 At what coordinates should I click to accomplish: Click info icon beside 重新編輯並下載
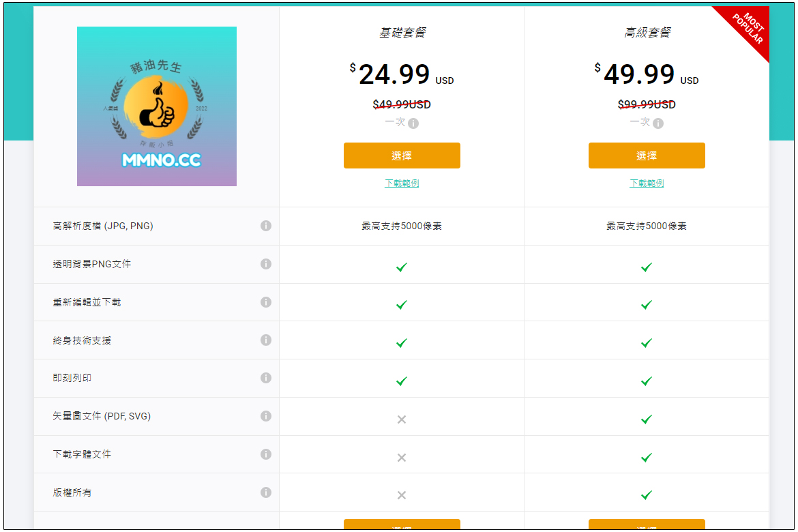(266, 302)
